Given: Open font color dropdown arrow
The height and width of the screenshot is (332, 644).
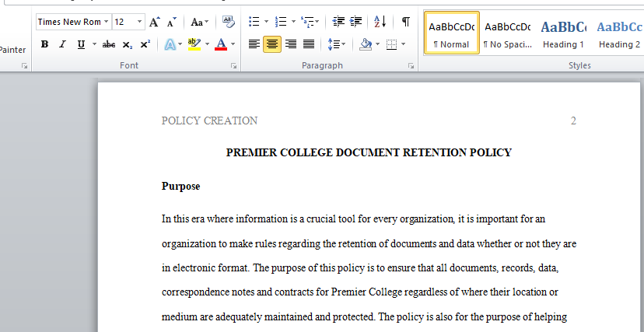Looking at the screenshot, I should point(233,44).
